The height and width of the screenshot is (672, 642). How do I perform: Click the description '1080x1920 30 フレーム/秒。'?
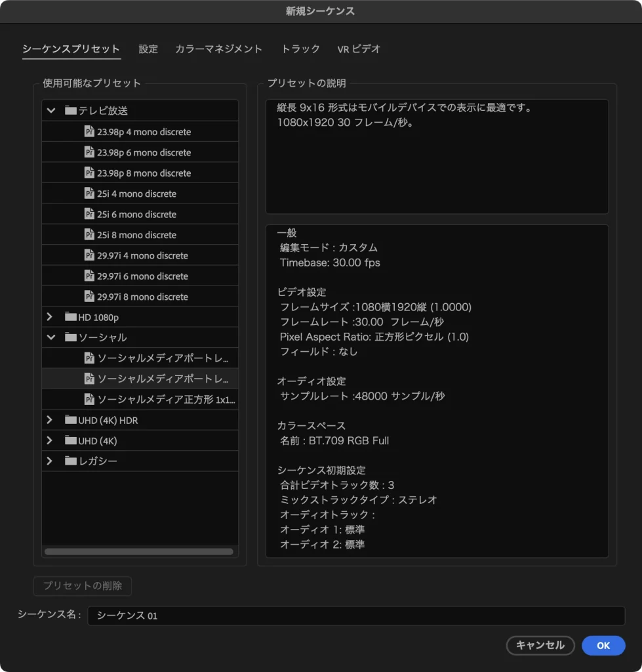click(346, 123)
